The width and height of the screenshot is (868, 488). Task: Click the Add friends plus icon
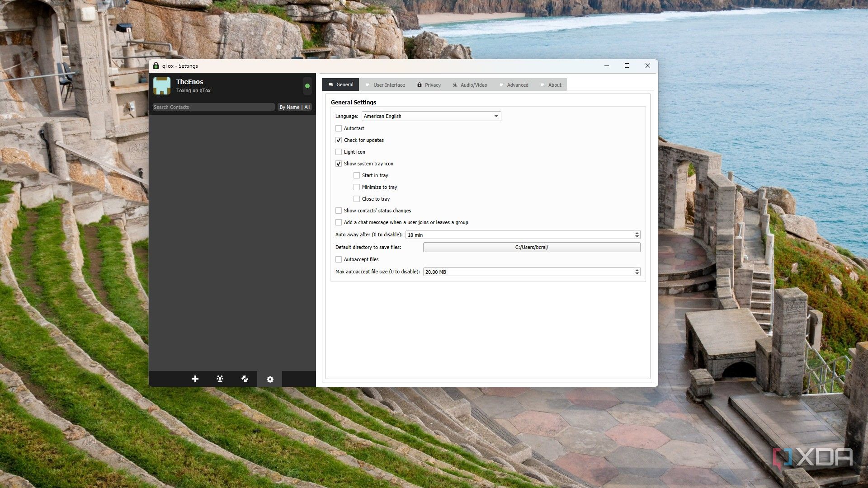tap(195, 379)
